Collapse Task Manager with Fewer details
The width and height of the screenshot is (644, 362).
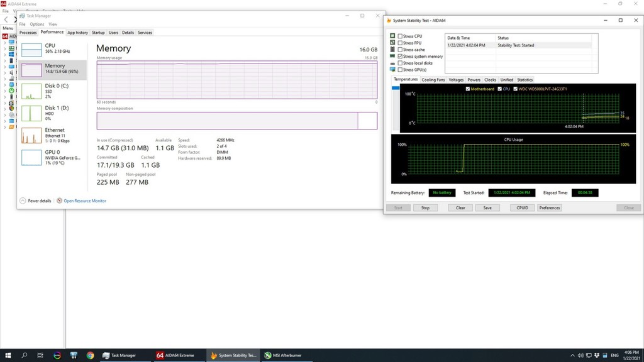pos(36,200)
